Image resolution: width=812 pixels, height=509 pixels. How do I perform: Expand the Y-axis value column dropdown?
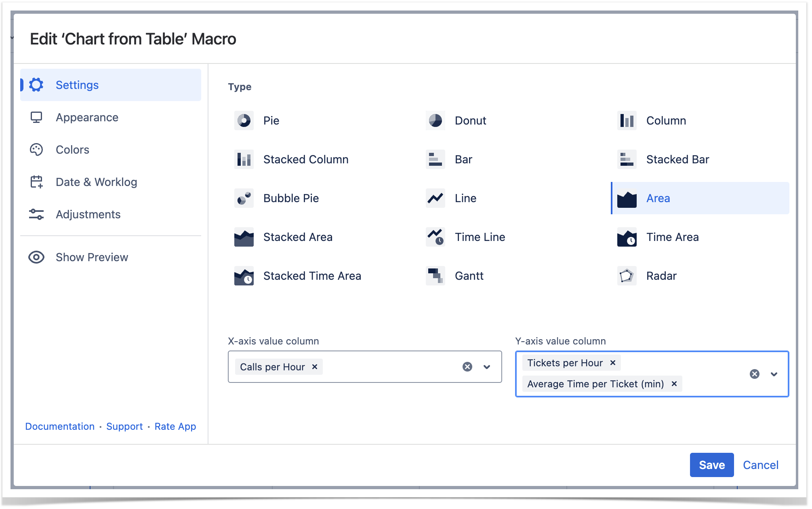[774, 374]
